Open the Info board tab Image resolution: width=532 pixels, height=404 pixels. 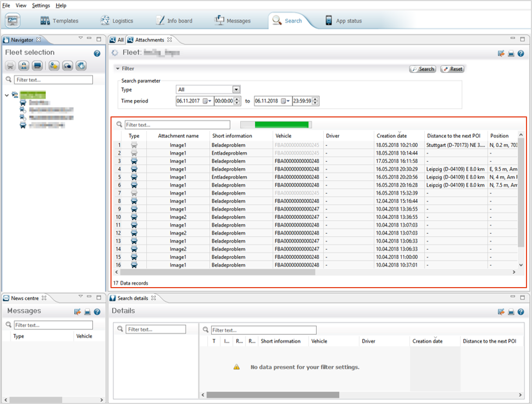tap(174, 21)
